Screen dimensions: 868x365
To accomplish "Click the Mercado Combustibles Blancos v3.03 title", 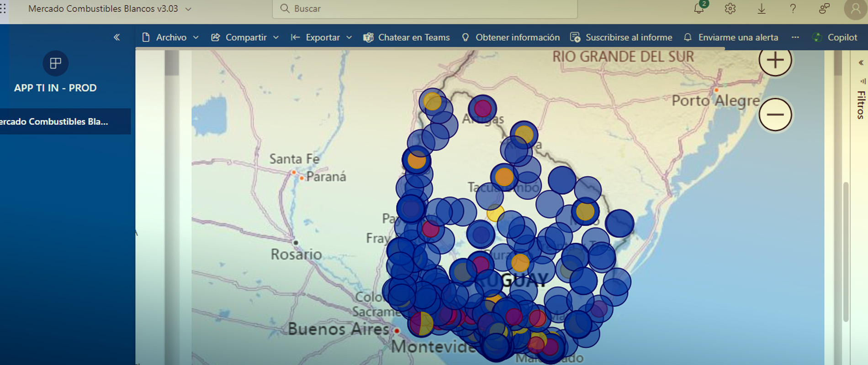I will (103, 9).
